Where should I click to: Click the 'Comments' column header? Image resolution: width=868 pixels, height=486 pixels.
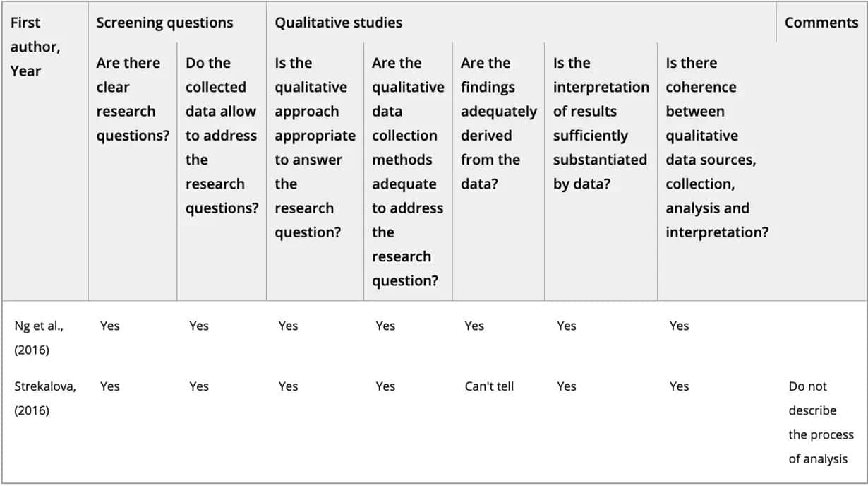point(821,23)
